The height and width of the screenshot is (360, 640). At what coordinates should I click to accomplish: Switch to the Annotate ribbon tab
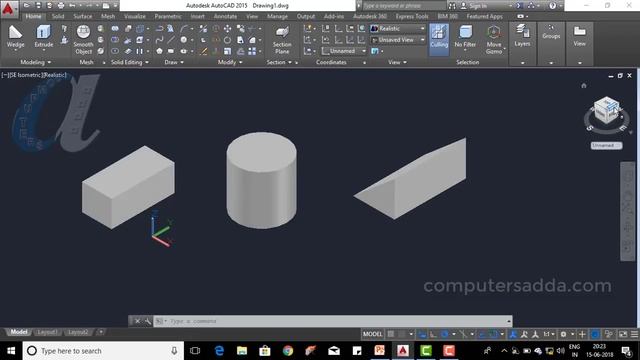(225, 16)
